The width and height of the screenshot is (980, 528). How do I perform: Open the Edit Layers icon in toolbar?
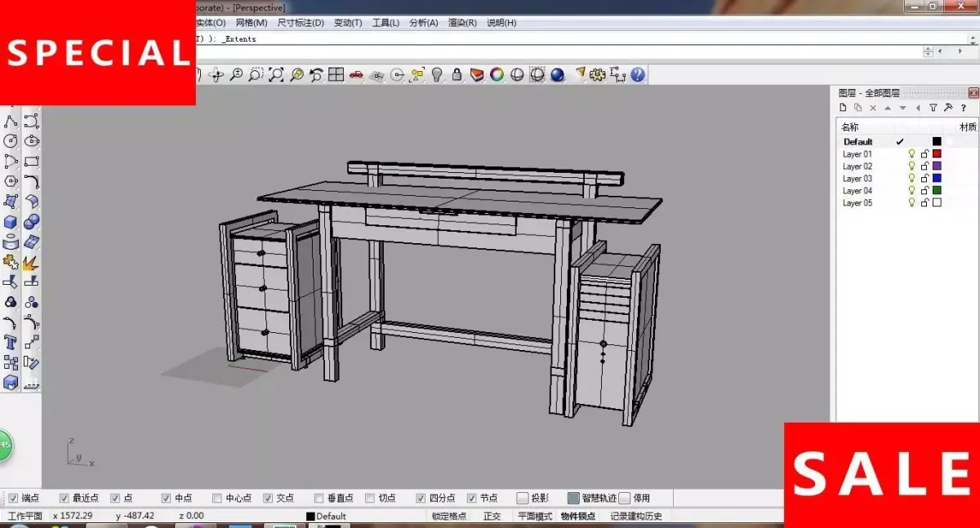click(x=477, y=74)
